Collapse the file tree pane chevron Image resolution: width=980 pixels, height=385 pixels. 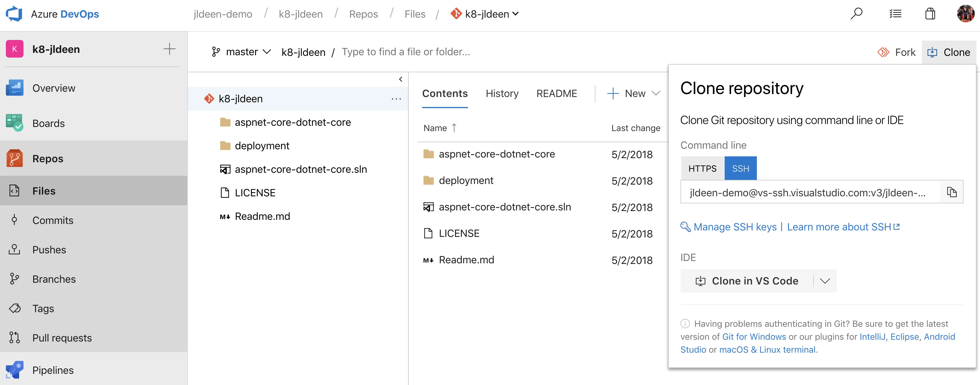[400, 79]
